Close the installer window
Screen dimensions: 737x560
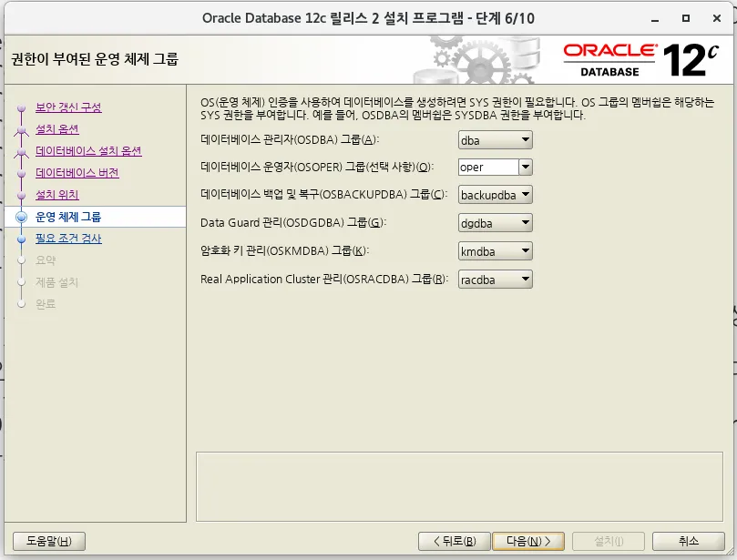click(x=717, y=18)
